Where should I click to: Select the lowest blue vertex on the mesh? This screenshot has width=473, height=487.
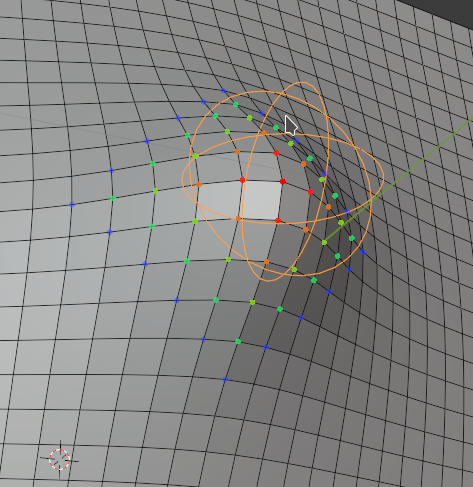click(x=225, y=379)
